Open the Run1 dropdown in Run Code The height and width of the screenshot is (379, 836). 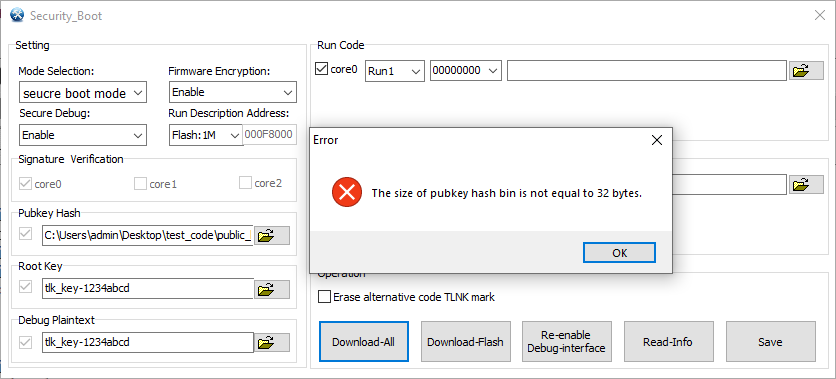(x=395, y=70)
